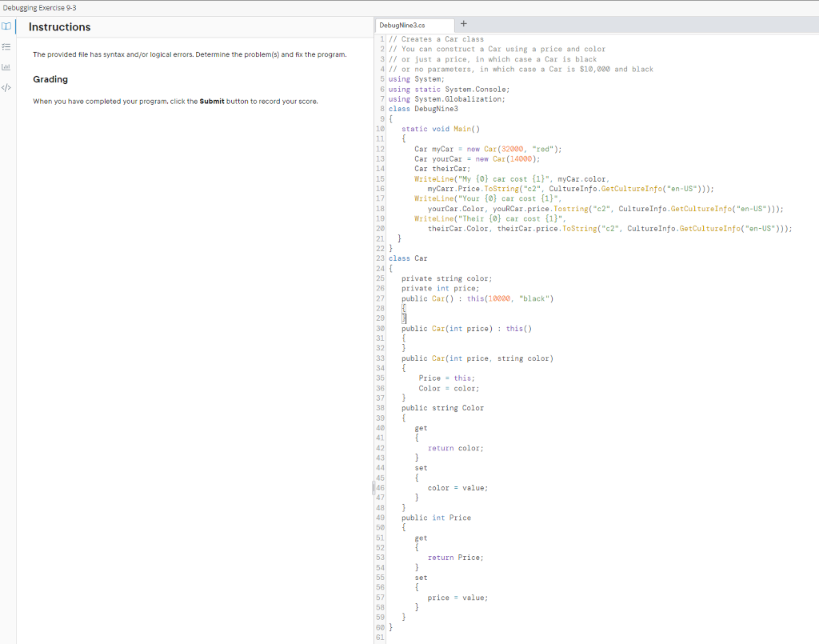Click the 'price = value;' line
Image resolution: width=819 pixels, height=644 pixels.
[x=457, y=598]
